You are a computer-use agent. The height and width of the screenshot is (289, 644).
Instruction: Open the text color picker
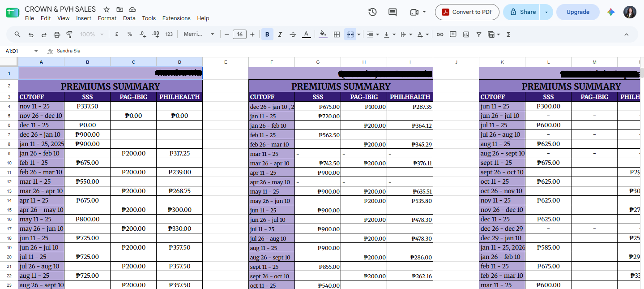[x=306, y=35]
